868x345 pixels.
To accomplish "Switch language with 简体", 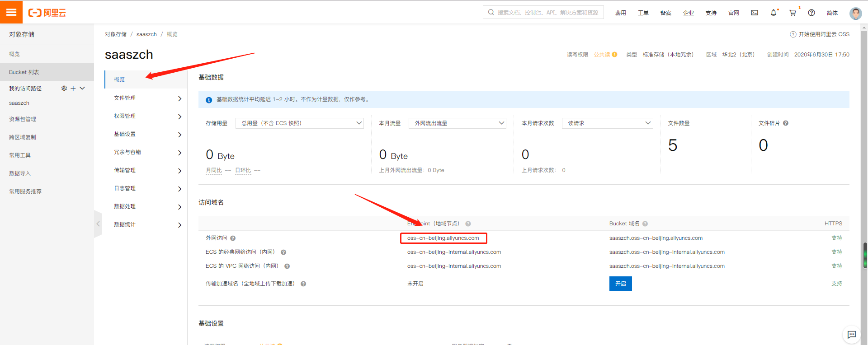I will 832,13.
